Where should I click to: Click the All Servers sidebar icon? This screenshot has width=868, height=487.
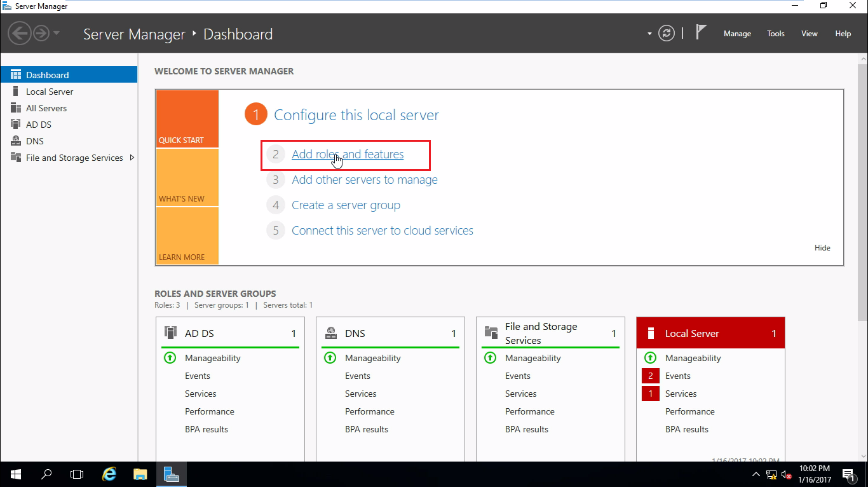[x=16, y=108]
